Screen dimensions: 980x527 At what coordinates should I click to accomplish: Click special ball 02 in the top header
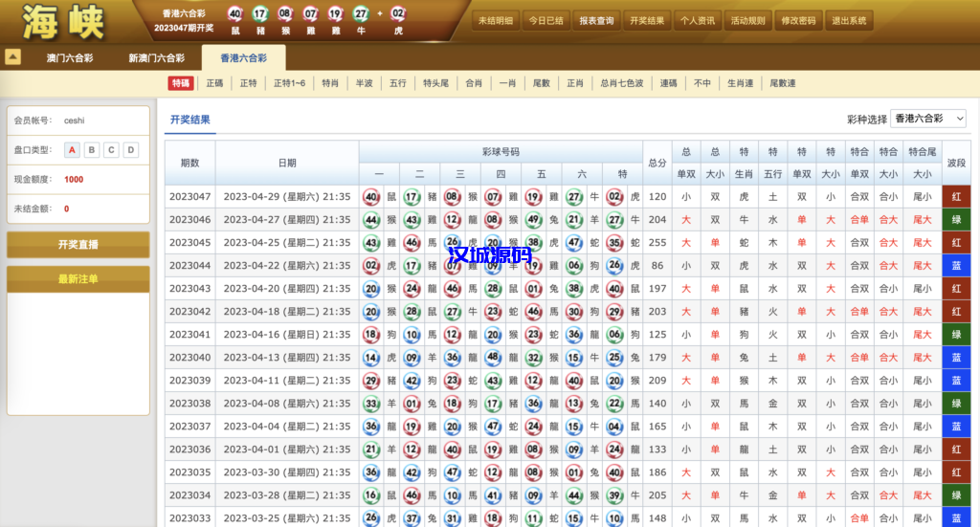coord(398,13)
